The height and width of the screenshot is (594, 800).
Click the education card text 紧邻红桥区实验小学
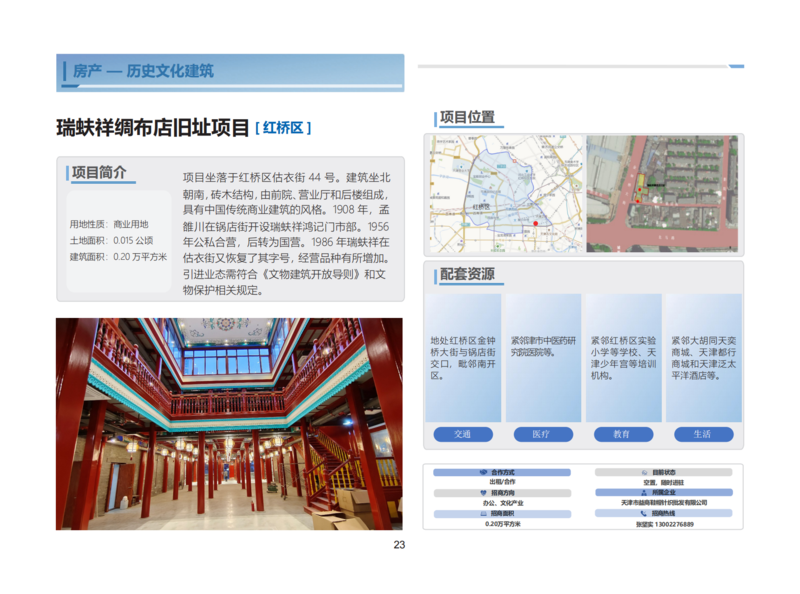[x=623, y=358]
